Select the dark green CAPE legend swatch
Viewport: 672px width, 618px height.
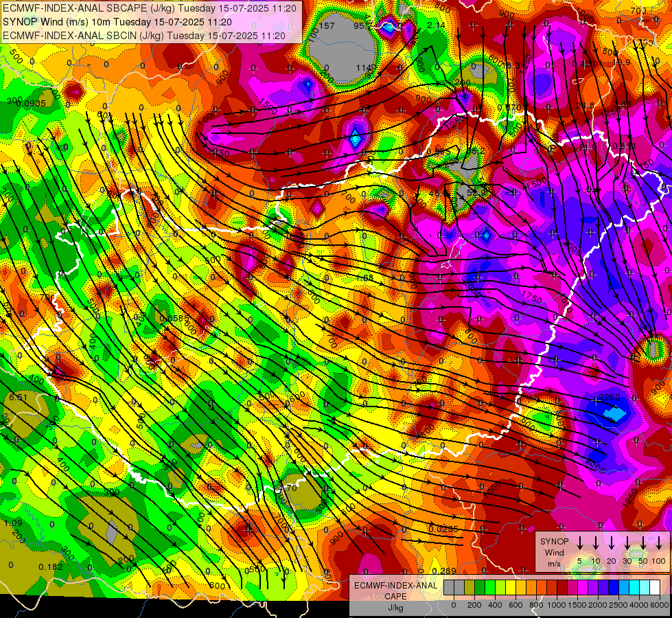pyautogui.click(x=480, y=588)
